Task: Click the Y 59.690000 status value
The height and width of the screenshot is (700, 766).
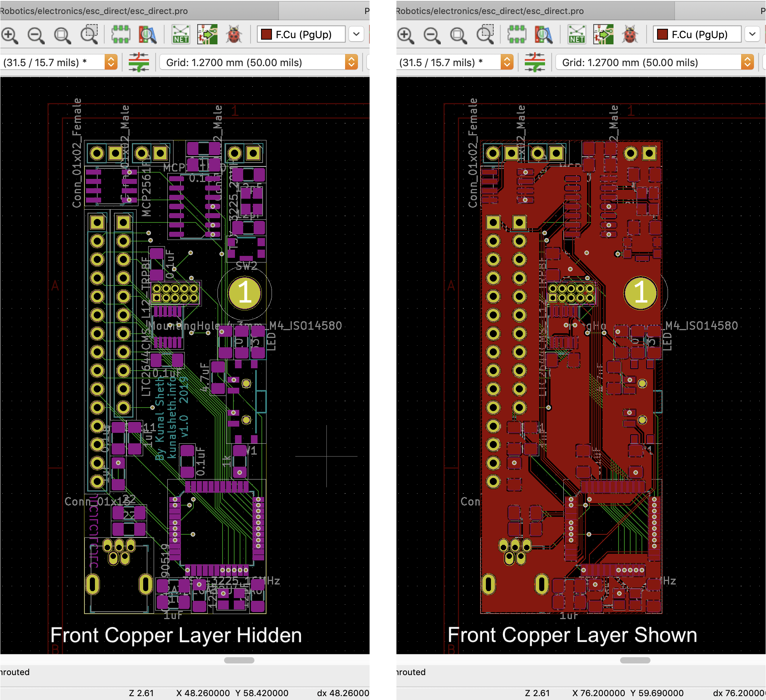Action: click(657, 693)
